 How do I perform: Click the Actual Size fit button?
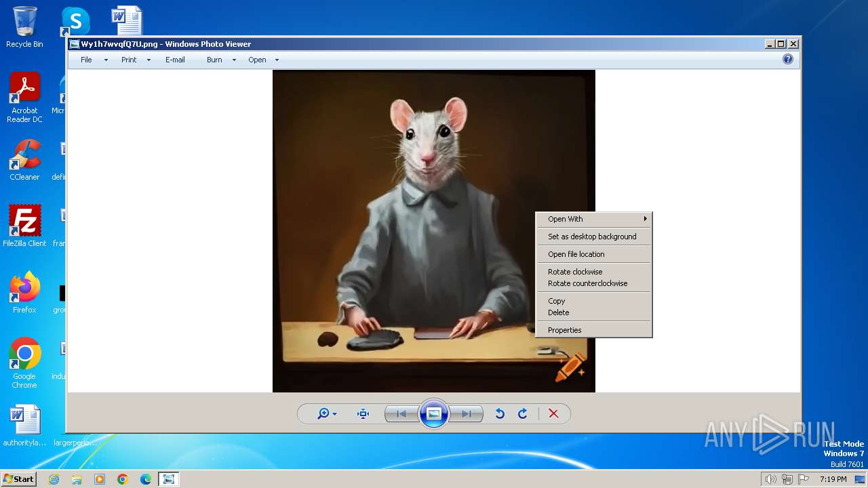tap(363, 413)
